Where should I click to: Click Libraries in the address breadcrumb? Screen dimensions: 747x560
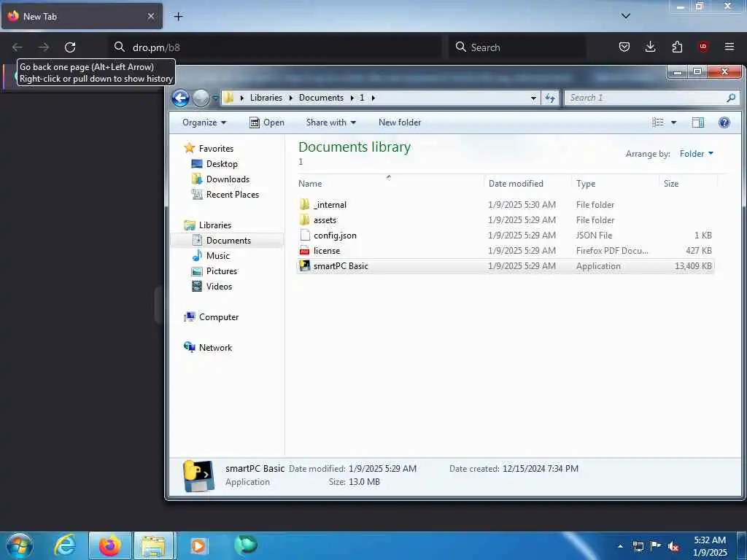(266, 98)
